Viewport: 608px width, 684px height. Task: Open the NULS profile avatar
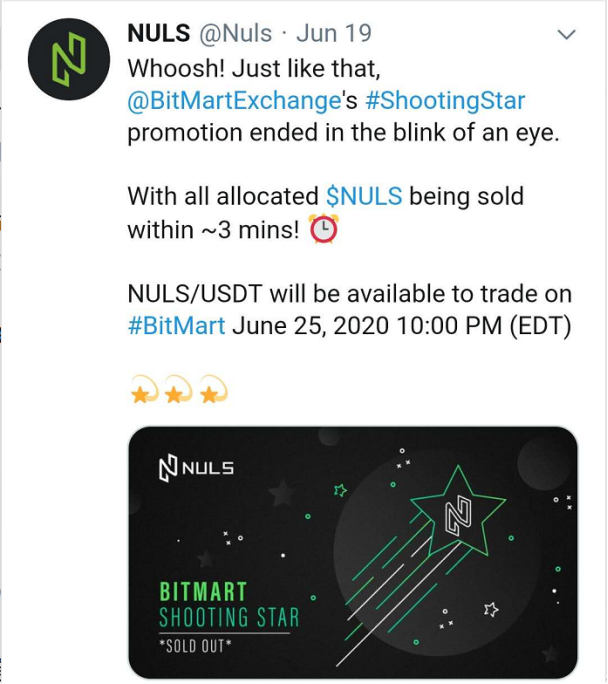[x=69, y=59]
